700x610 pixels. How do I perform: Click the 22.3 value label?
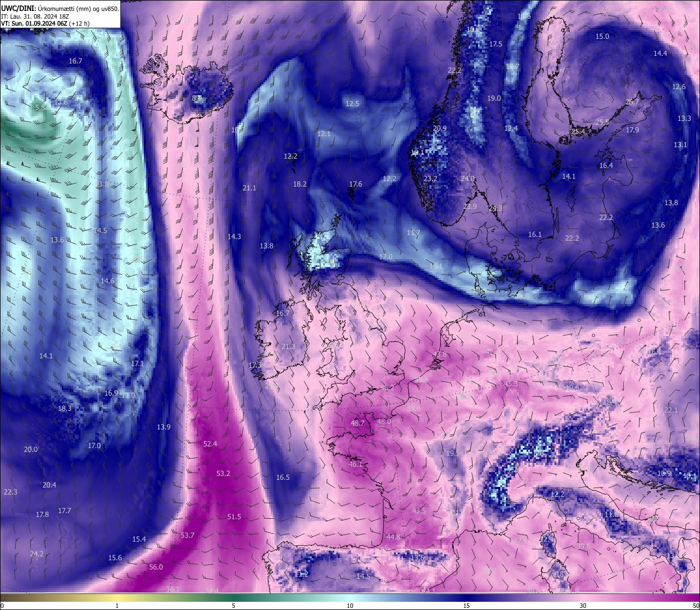pyautogui.click(x=10, y=492)
